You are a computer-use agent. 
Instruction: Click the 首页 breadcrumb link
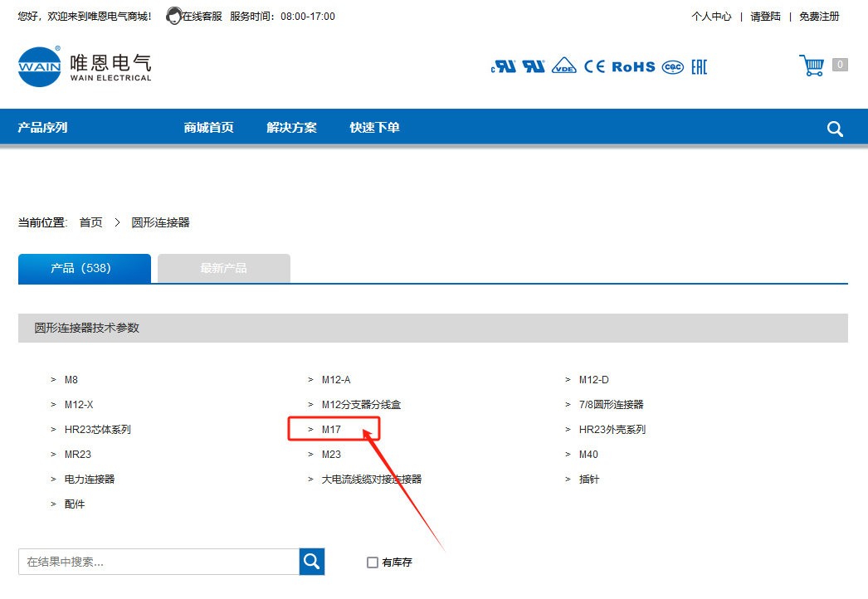coord(90,222)
